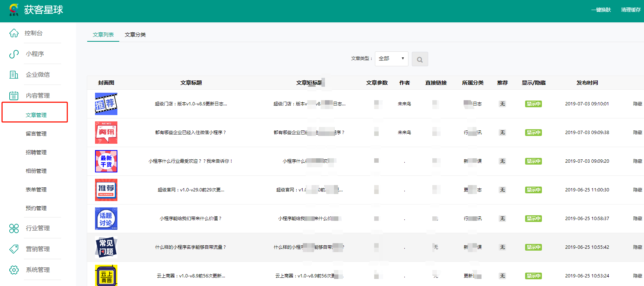Expand the 行业管理 sidebar menu
The image size is (644, 286).
(38, 228)
